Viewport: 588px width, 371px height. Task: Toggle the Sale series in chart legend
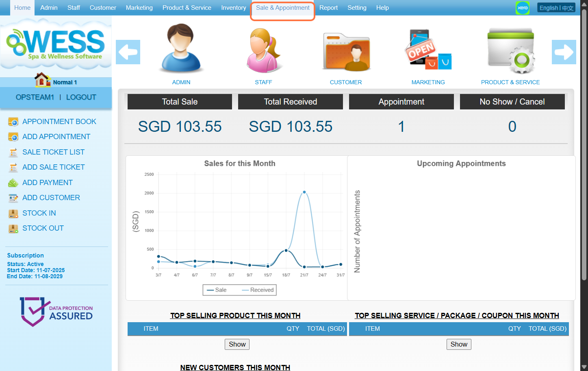pos(217,290)
